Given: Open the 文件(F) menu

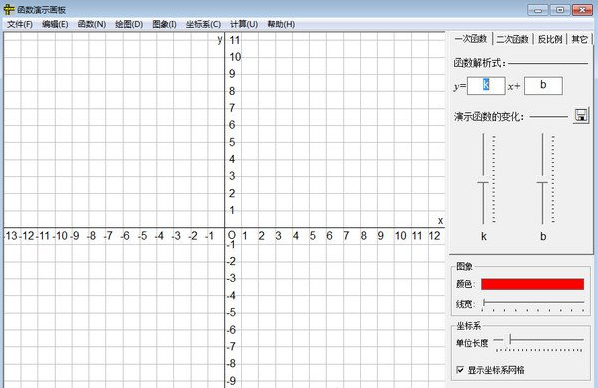Looking at the screenshot, I should coord(20,24).
